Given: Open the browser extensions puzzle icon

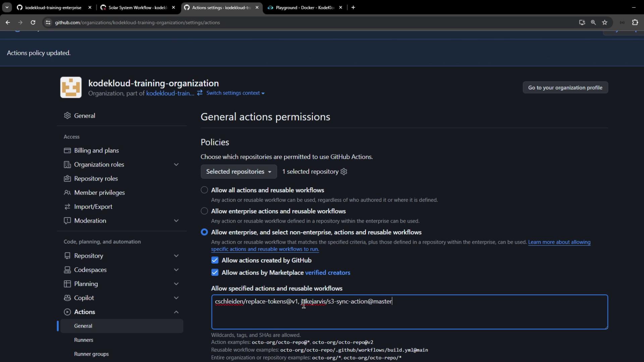Looking at the screenshot, I should [x=635, y=22].
